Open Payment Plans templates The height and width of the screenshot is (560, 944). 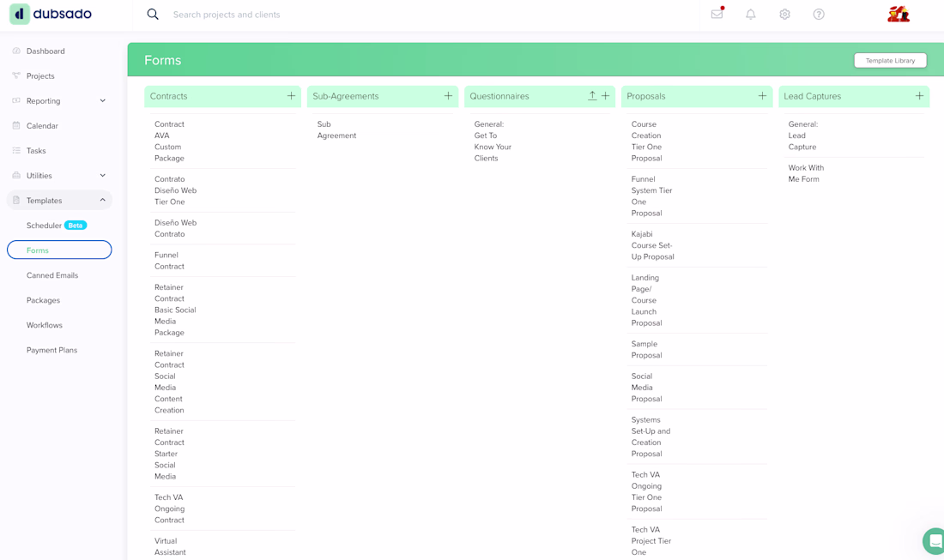[x=51, y=350]
